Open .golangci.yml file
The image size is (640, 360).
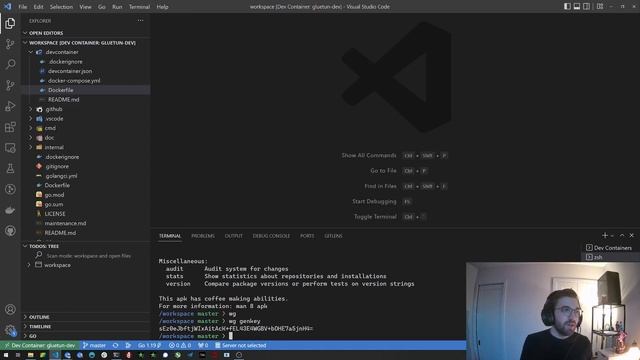(x=86, y=176)
